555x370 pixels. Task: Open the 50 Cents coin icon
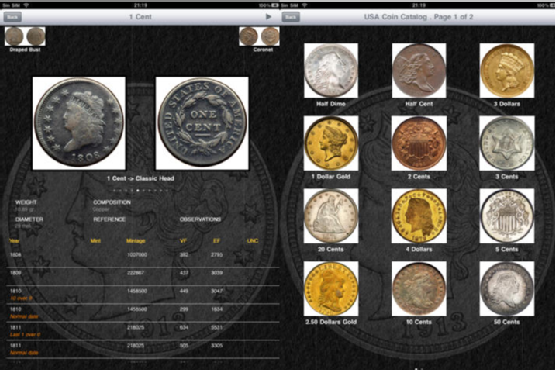(x=507, y=289)
